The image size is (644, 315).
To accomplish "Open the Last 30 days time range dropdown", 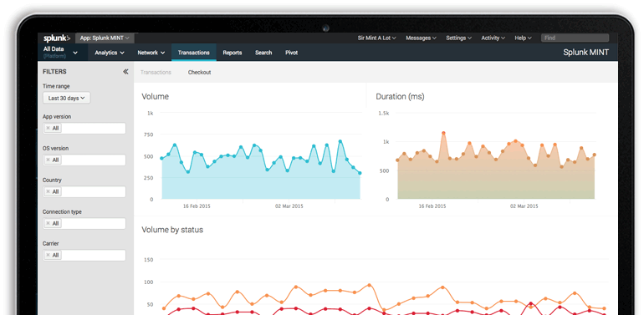I will click(67, 98).
